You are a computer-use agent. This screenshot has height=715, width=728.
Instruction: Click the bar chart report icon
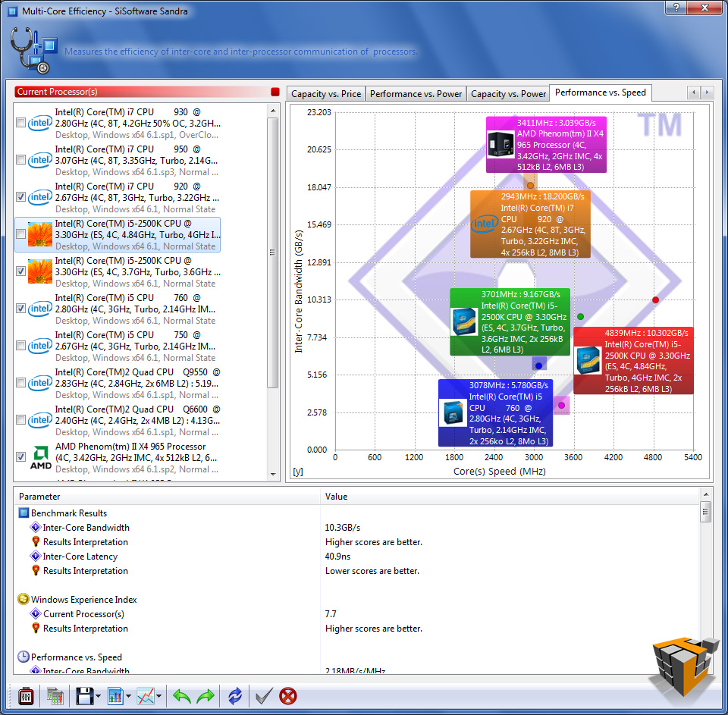pyautogui.click(x=115, y=696)
